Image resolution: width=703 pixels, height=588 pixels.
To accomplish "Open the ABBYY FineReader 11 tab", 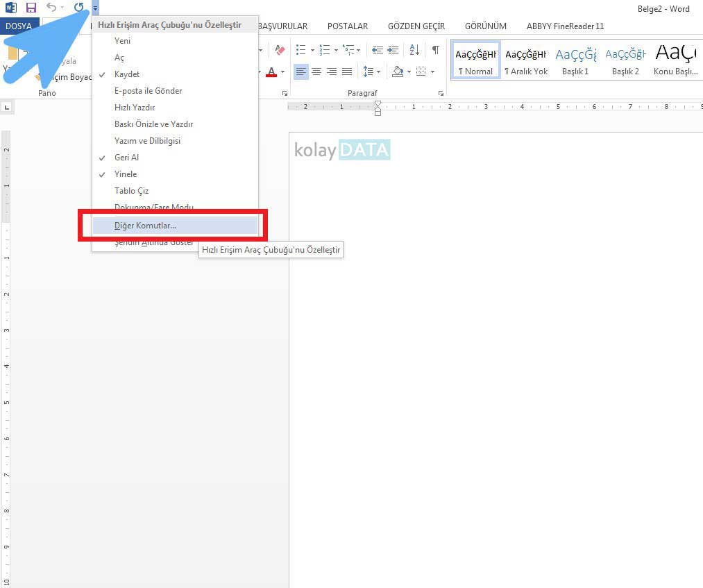I will pyautogui.click(x=565, y=26).
